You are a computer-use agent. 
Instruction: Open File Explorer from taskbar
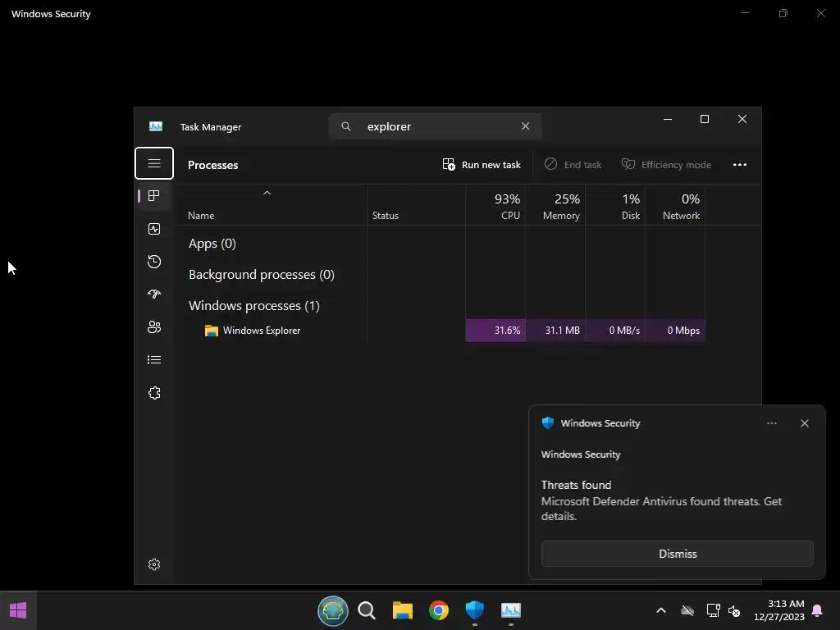point(402,610)
